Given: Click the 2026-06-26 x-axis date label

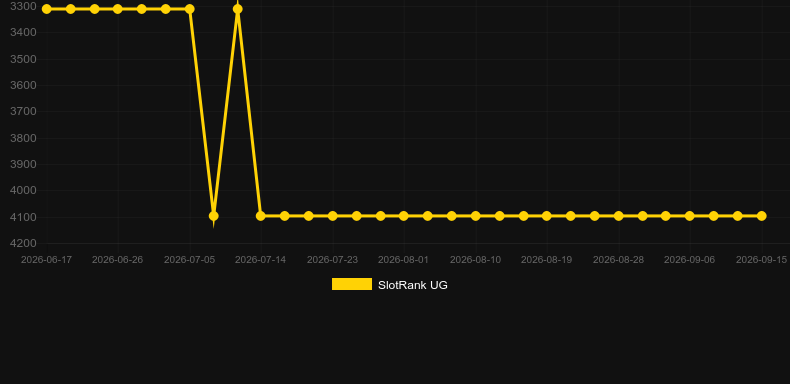Looking at the screenshot, I should 117,260.
